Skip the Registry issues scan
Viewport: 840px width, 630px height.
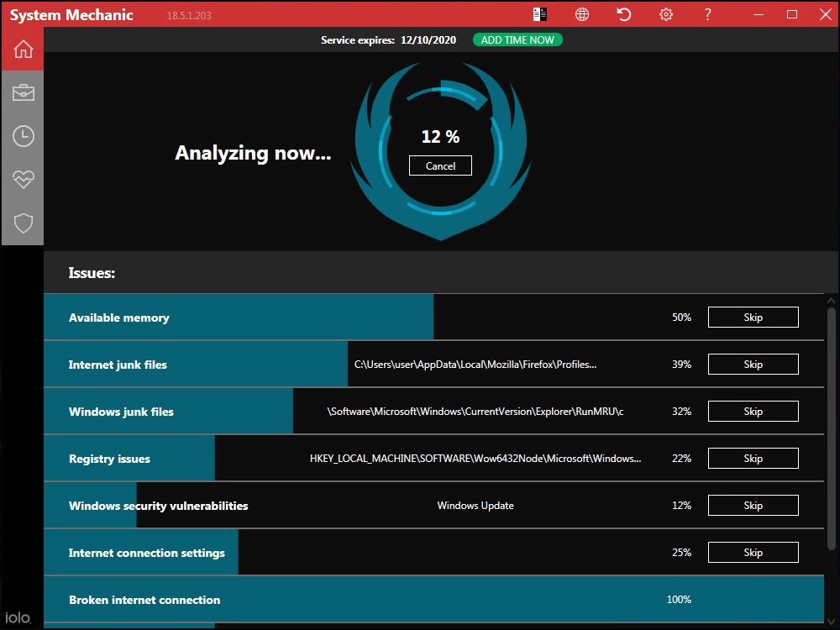pos(753,458)
